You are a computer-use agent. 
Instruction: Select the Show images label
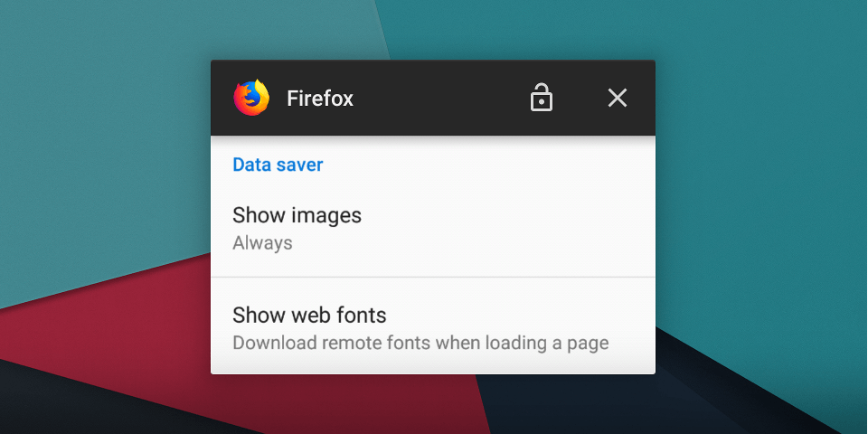click(297, 215)
